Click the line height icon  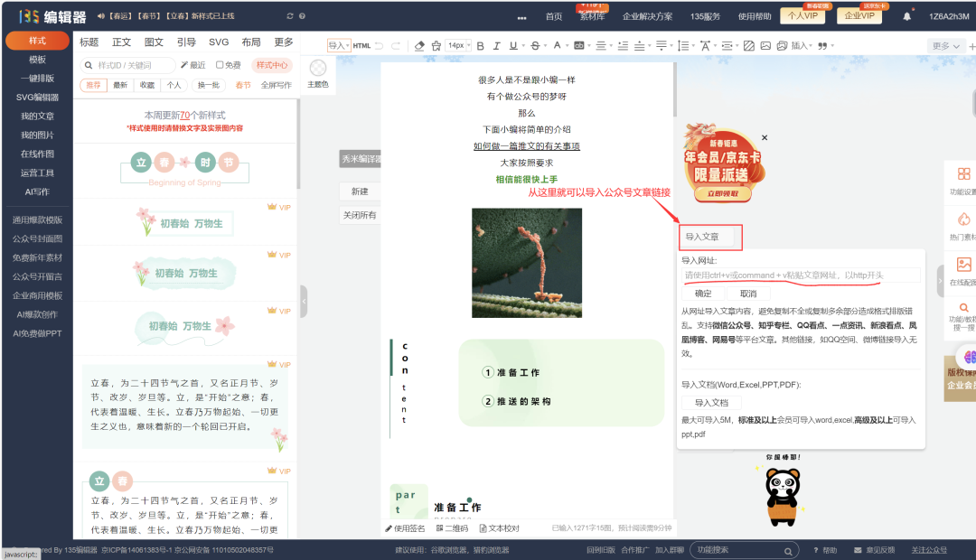click(683, 45)
